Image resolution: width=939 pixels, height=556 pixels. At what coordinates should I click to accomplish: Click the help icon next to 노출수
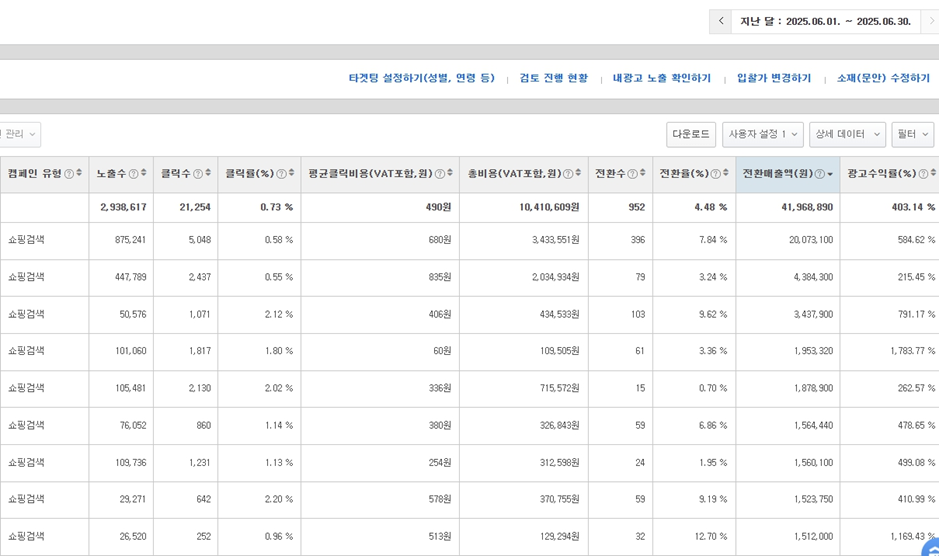click(x=133, y=174)
